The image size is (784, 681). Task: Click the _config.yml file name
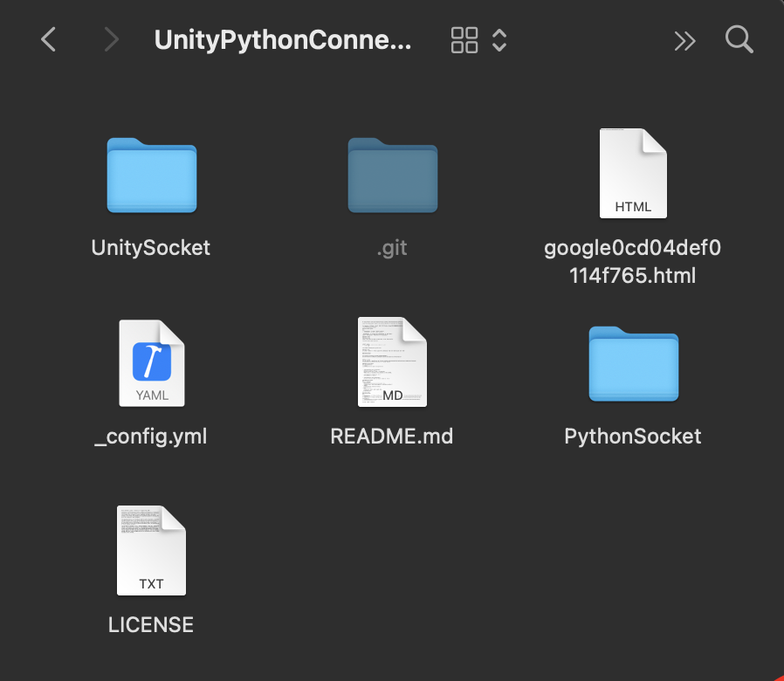pos(150,437)
